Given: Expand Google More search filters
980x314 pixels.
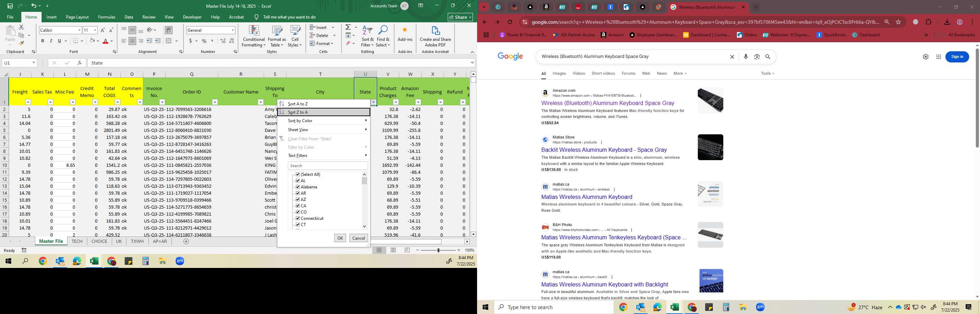Looking at the screenshot, I should pyautogui.click(x=680, y=73).
